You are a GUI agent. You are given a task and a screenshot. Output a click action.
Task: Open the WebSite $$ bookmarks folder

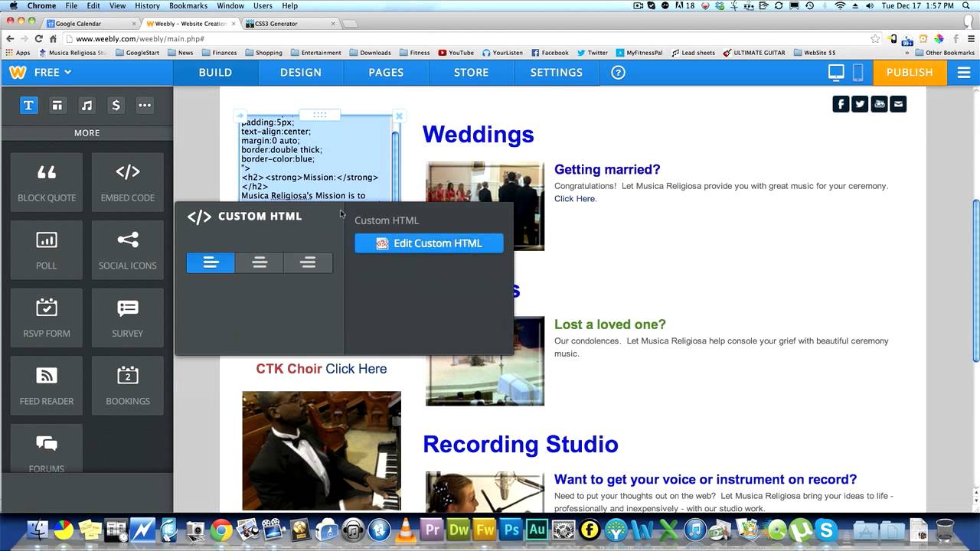[815, 53]
